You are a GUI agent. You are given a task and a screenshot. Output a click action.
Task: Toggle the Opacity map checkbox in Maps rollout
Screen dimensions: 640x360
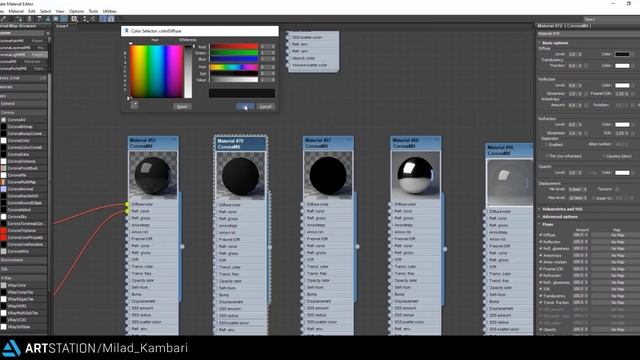(541, 329)
